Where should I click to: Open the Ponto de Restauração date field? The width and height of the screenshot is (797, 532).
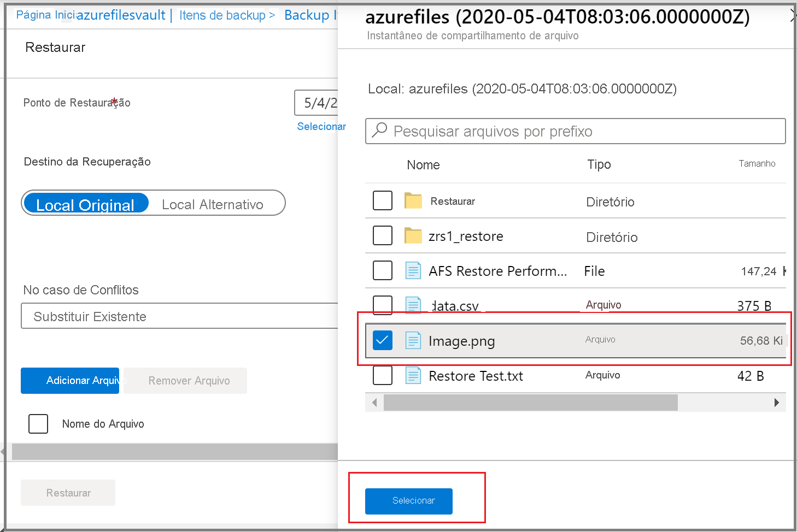316,103
